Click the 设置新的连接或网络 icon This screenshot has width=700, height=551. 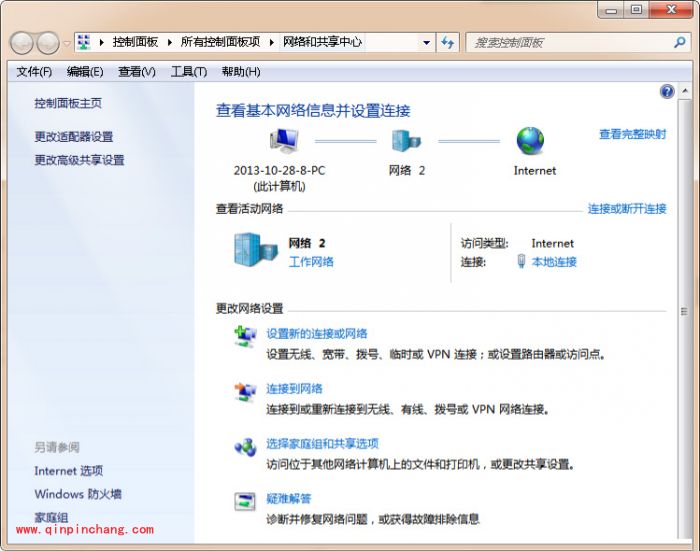[245, 336]
